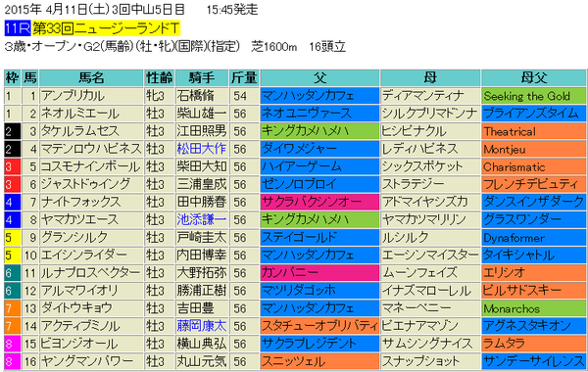
Task: Click race title 第33回ニュージーランドT
Action: pos(106,28)
